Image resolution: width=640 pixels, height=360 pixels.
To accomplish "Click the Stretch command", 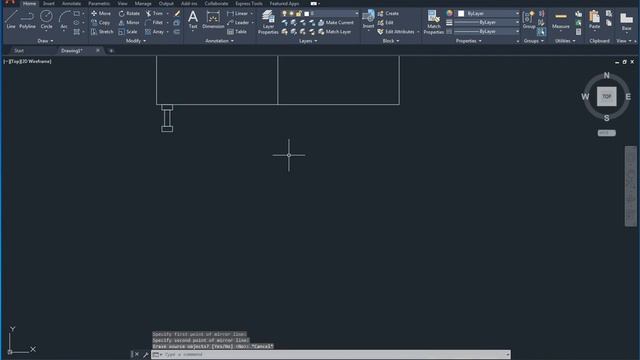I will pyautogui.click(x=102, y=31).
